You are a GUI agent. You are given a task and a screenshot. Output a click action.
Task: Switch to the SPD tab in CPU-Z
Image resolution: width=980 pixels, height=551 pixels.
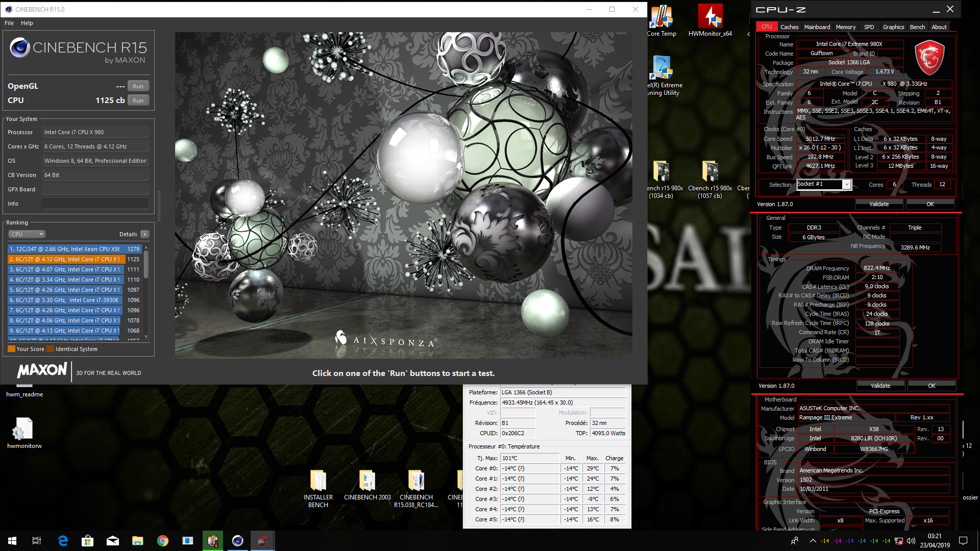click(x=869, y=27)
